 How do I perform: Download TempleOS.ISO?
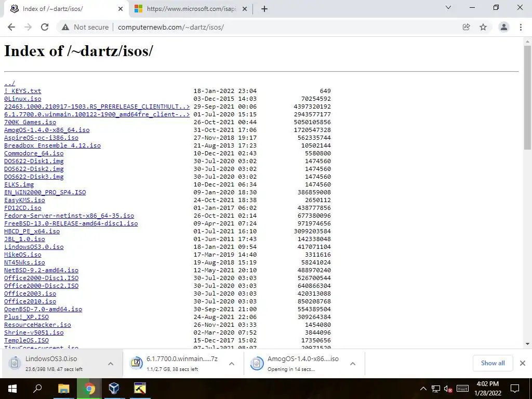click(x=26, y=341)
